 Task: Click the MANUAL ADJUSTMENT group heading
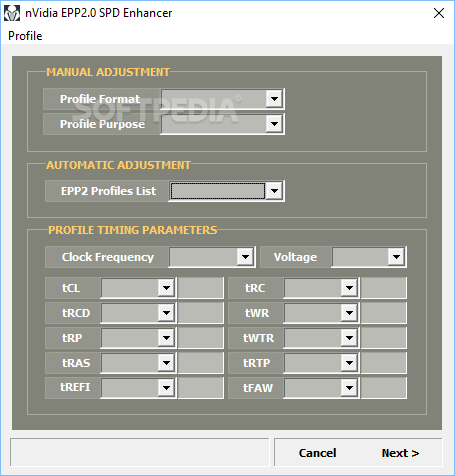[x=108, y=72]
